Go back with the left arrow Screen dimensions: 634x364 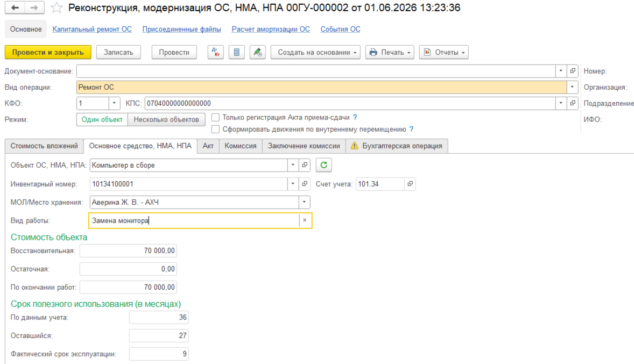[x=15, y=8]
